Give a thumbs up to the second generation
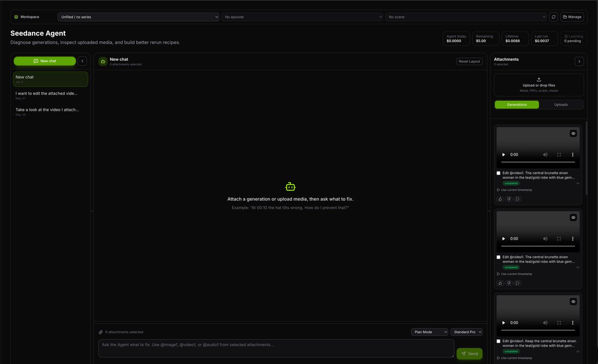The height and width of the screenshot is (364, 598). click(x=500, y=283)
